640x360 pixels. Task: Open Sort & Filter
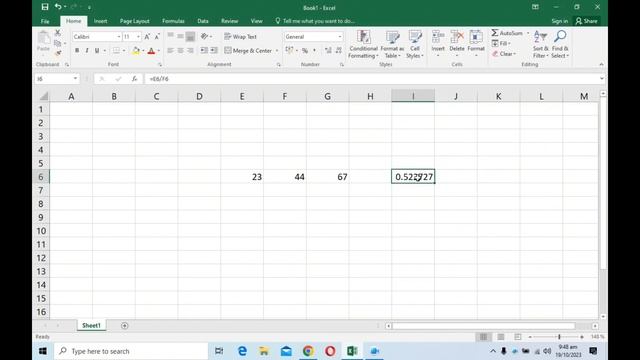pyautogui.click(x=540, y=44)
